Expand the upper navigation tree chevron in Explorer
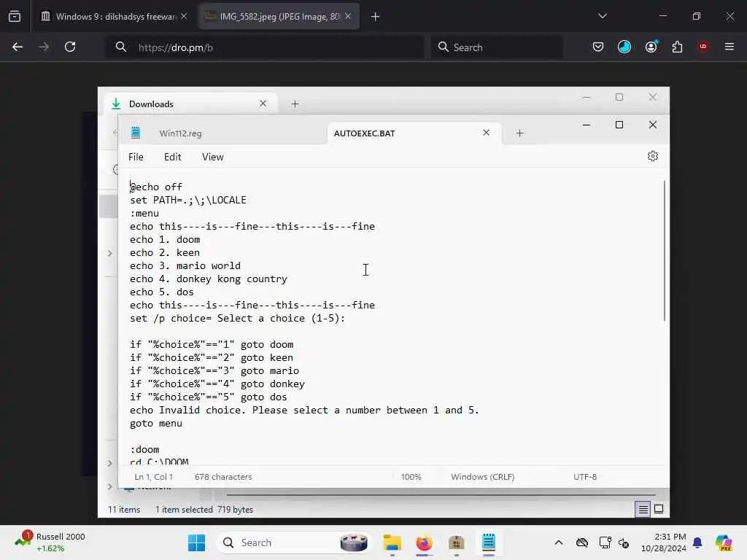Image resolution: width=747 pixels, height=560 pixels. (x=109, y=253)
